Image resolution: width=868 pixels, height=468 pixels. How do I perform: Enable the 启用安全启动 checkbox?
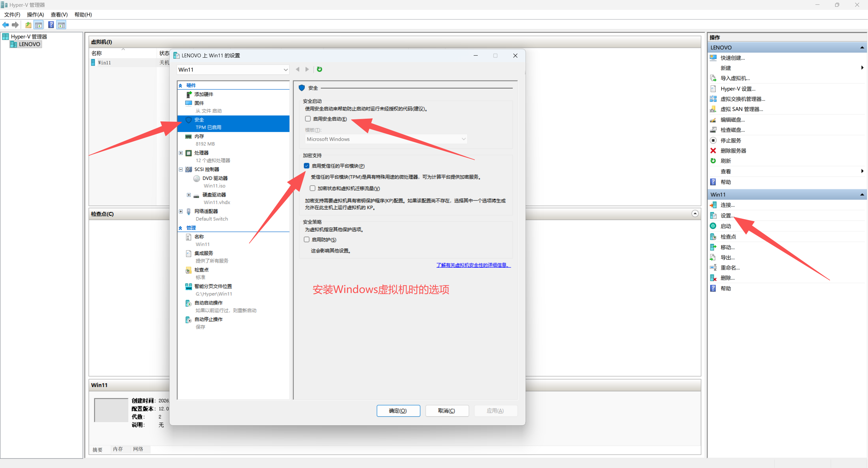(x=308, y=119)
